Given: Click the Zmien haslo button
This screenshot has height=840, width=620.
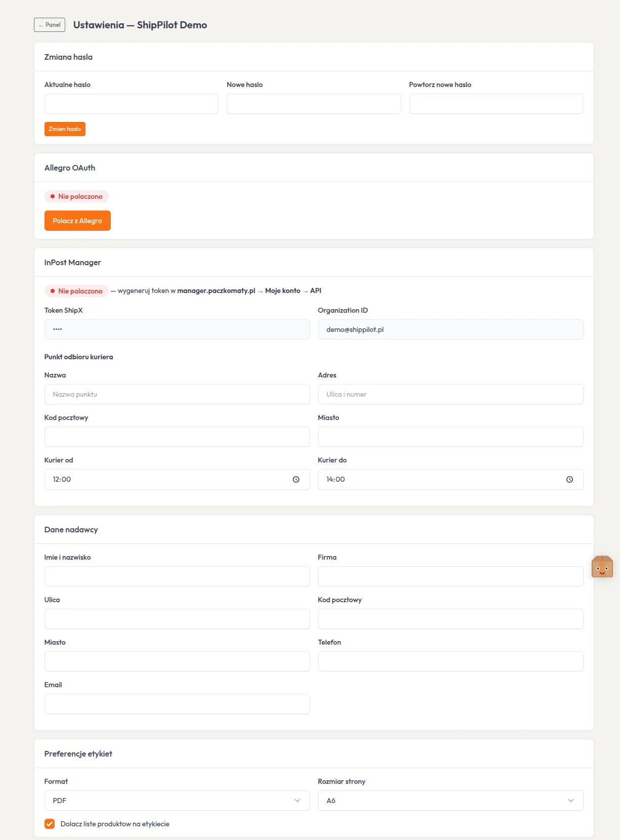Looking at the screenshot, I should pos(65,129).
